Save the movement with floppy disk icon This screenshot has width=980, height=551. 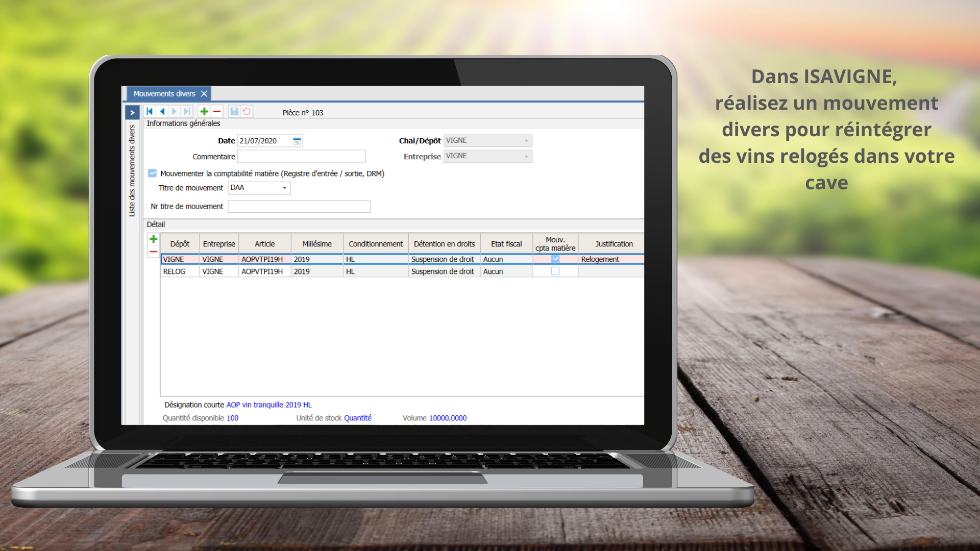234,111
